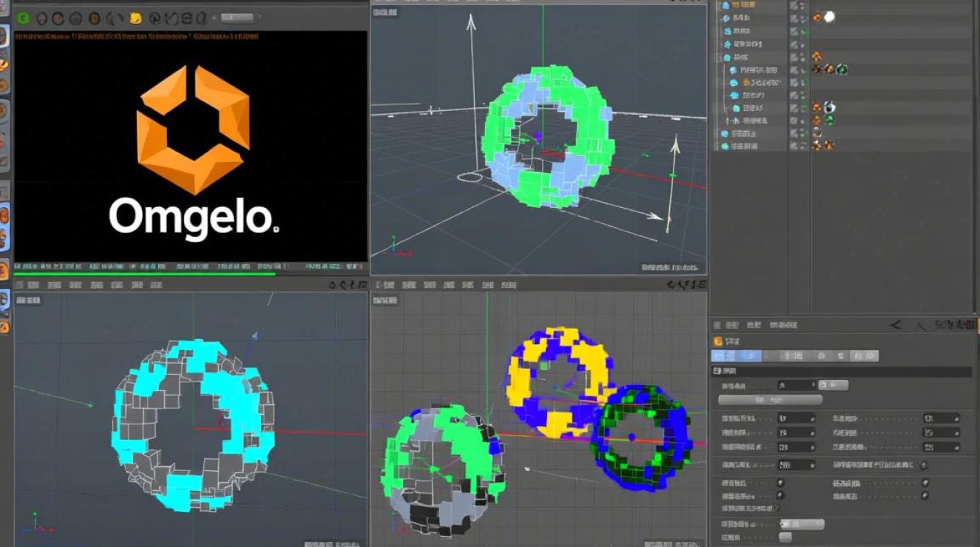Click the brown sphere icon in top toolbar
The height and width of the screenshot is (547, 980).
tap(94, 18)
